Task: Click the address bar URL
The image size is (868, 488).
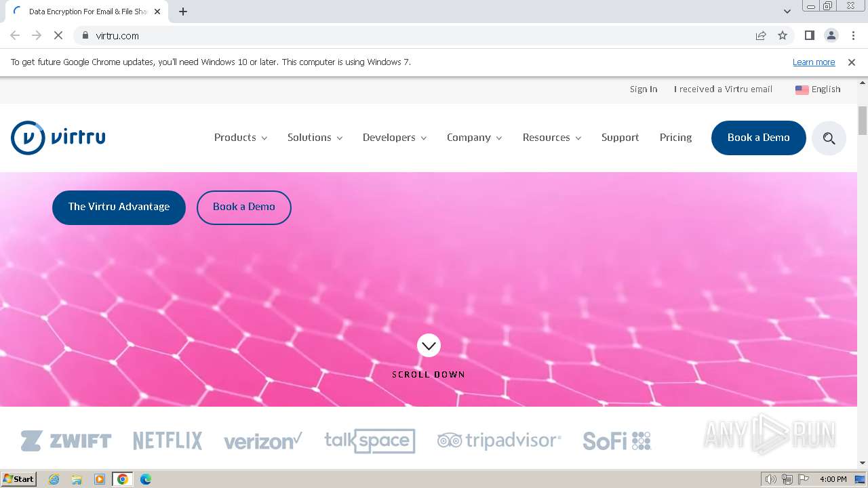Action: click(x=117, y=35)
